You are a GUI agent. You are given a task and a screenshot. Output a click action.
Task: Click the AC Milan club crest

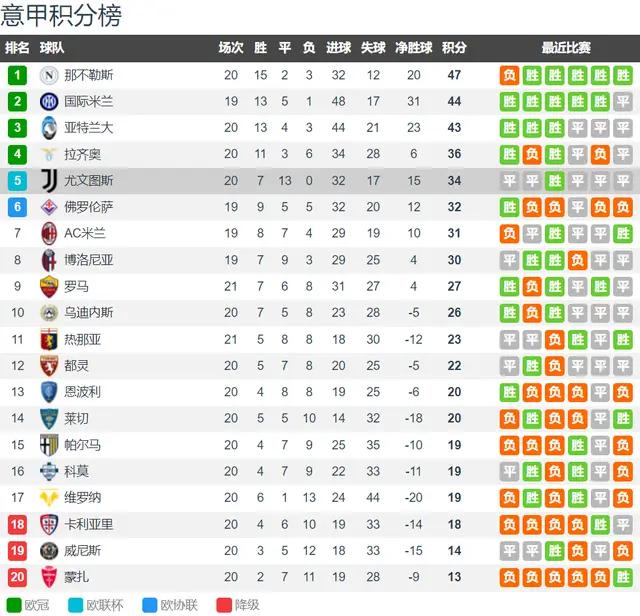48,233
